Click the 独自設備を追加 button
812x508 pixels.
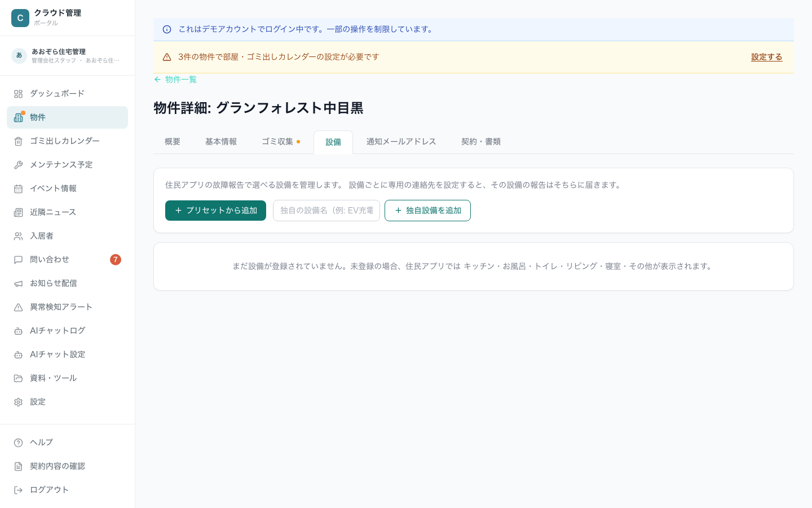(x=427, y=211)
